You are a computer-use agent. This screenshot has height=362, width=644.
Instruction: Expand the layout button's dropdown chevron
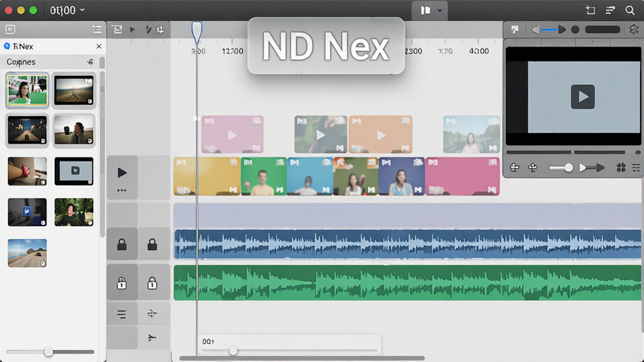point(440,11)
